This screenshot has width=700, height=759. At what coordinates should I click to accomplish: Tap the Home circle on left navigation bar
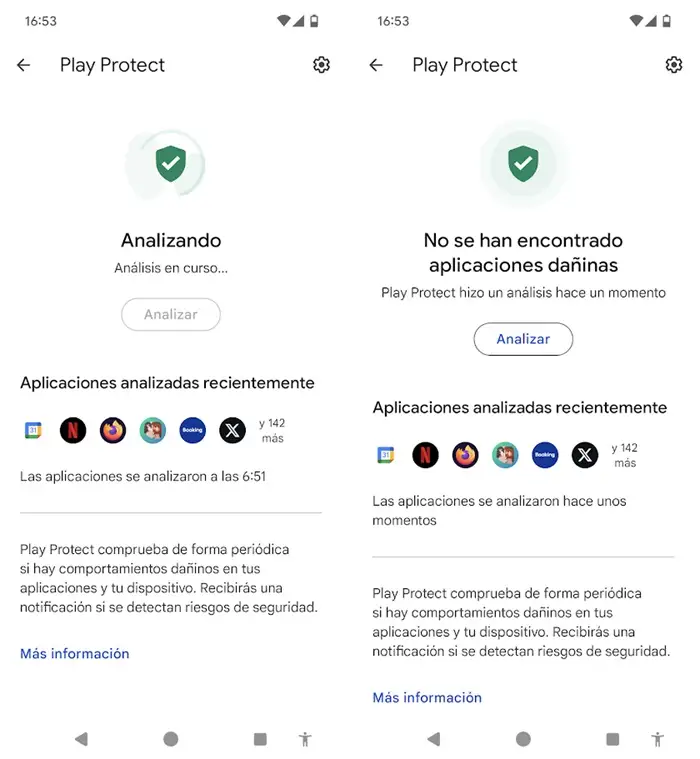171,739
